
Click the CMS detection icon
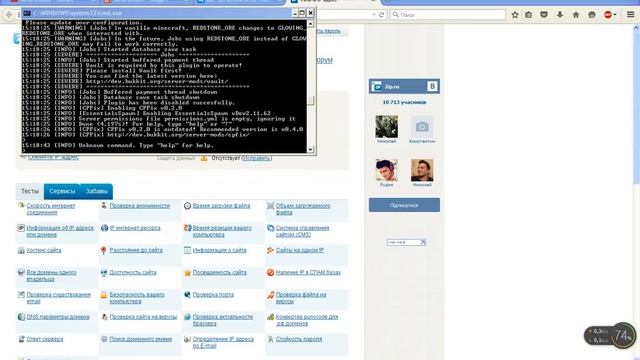point(270,228)
